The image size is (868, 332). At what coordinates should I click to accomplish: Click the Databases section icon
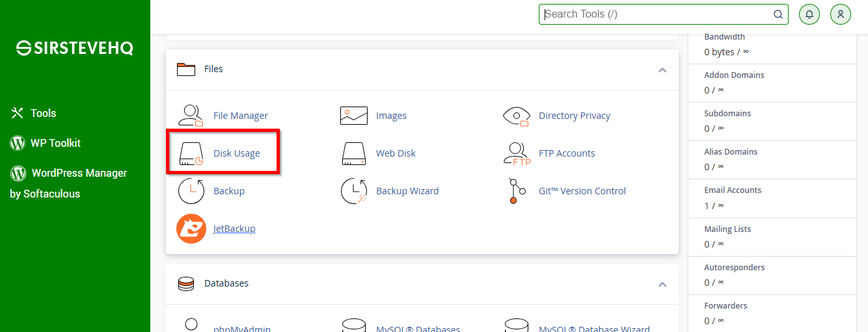(186, 284)
